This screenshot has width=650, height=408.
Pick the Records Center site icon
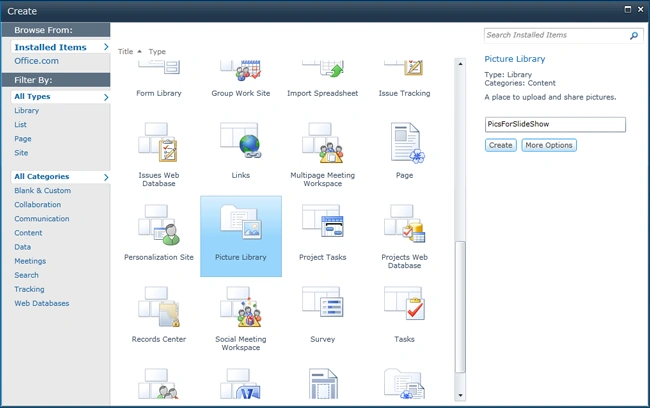159,307
